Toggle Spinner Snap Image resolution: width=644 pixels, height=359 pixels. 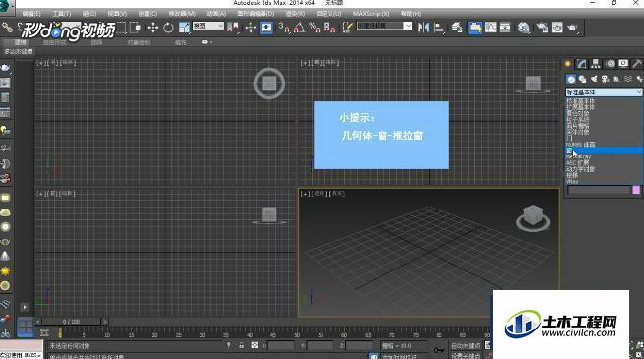[329, 28]
